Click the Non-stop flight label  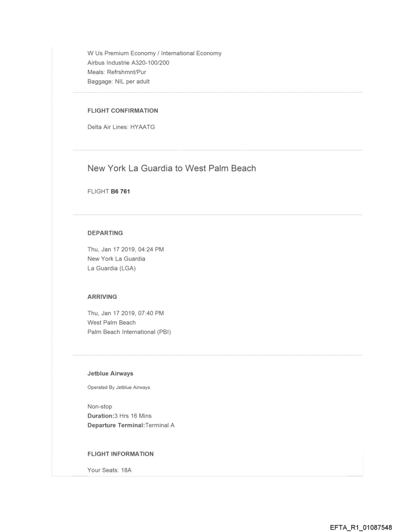(100, 407)
